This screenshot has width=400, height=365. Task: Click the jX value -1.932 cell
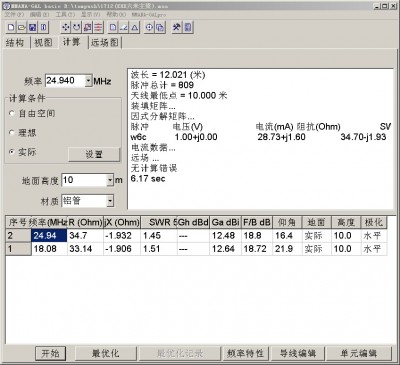coord(122,236)
